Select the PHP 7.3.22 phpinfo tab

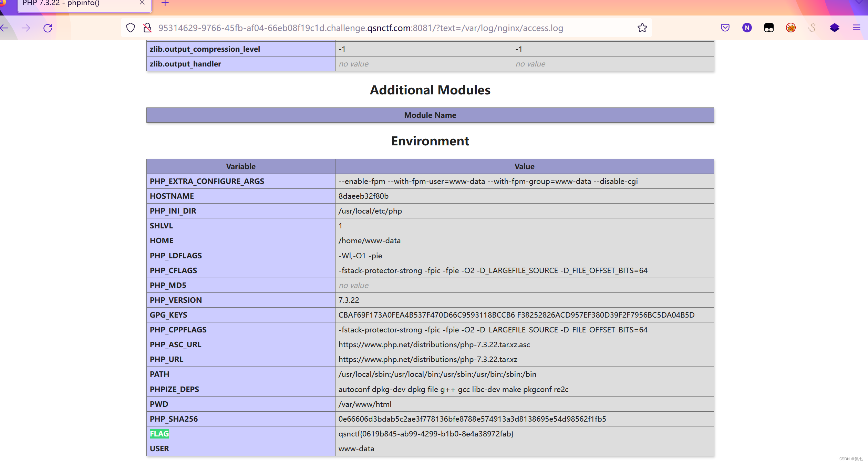click(x=69, y=4)
